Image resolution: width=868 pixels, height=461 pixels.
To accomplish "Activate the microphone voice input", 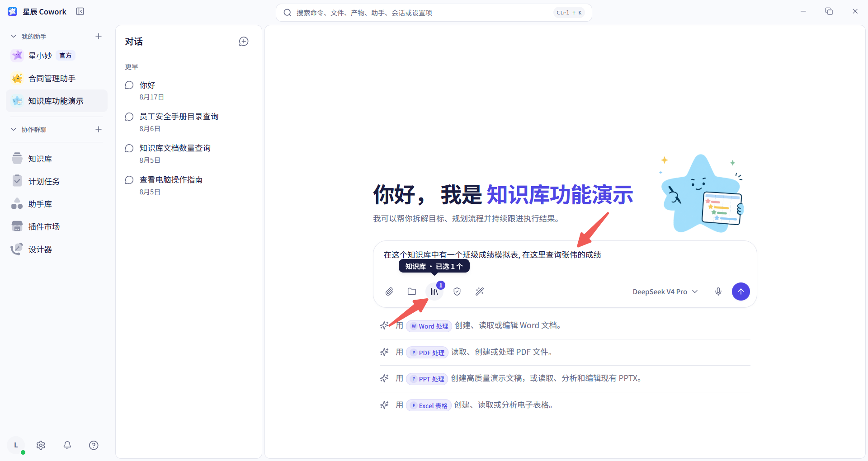I will coord(718,292).
